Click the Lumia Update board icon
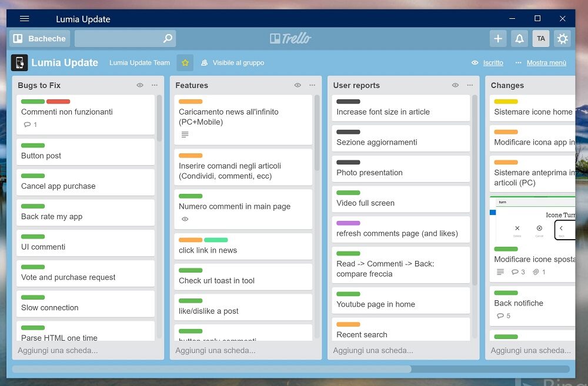Image resolution: width=588 pixels, height=386 pixels. coord(19,63)
